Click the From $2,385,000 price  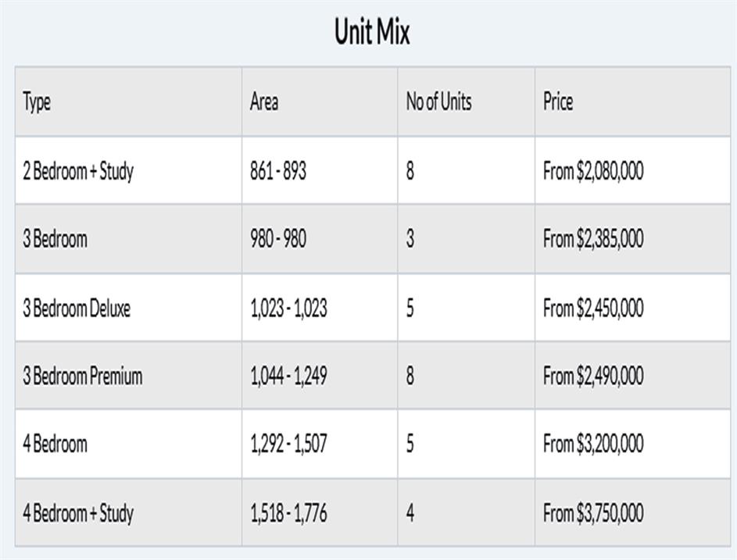593,239
